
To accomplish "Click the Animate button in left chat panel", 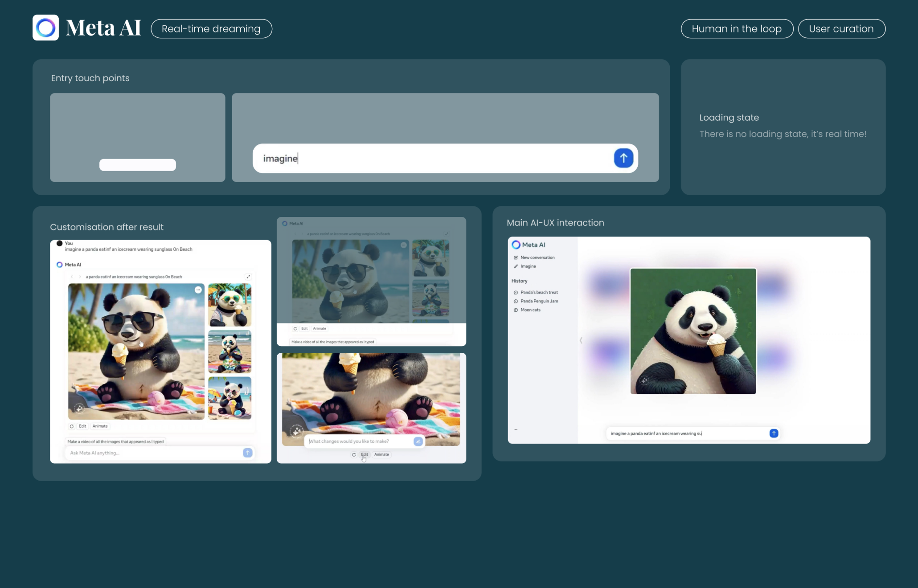I will [100, 426].
